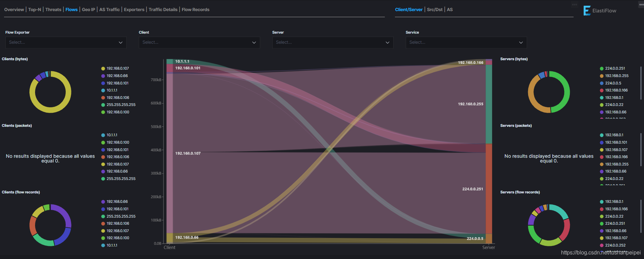This screenshot has height=259, width=644.
Task: Click the 192.168.0.101 client node in Sankey
Action: (x=170, y=68)
